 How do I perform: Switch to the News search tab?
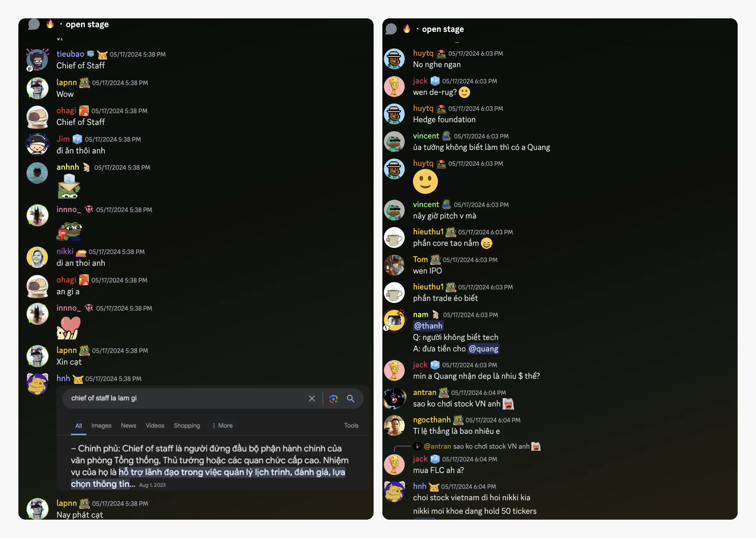[x=128, y=426]
